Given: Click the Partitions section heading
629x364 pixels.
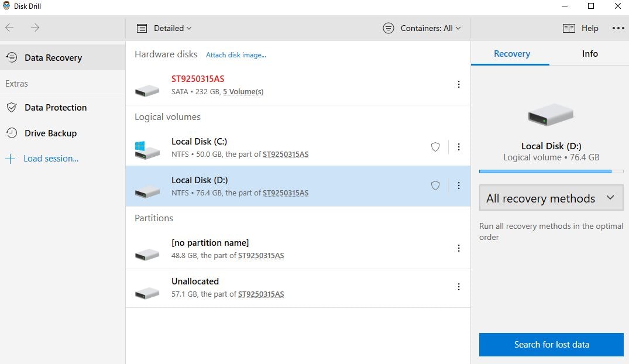Looking at the screenshot, I should click(x=154, y=218).
